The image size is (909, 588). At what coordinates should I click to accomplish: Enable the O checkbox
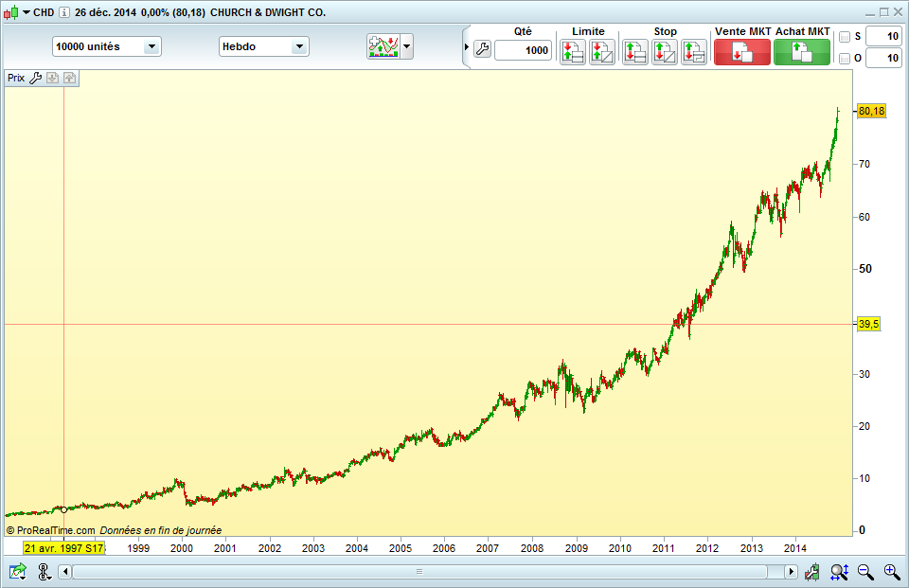tap(845, 58)
